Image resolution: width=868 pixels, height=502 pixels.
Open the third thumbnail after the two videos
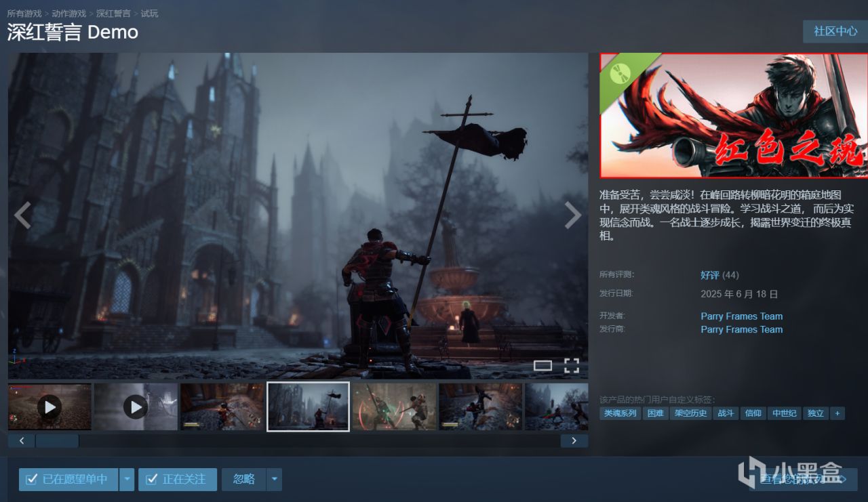(x=222, y=406)
